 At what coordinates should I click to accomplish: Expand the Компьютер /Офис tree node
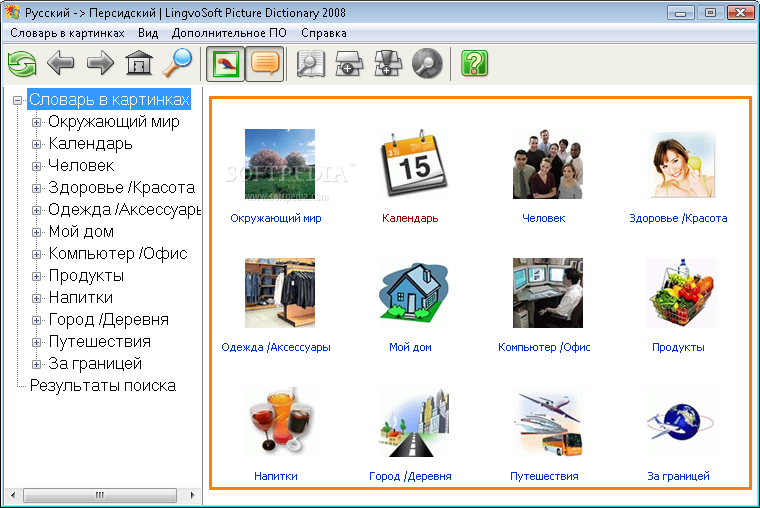pyautogui.click(x=36, y=254)
